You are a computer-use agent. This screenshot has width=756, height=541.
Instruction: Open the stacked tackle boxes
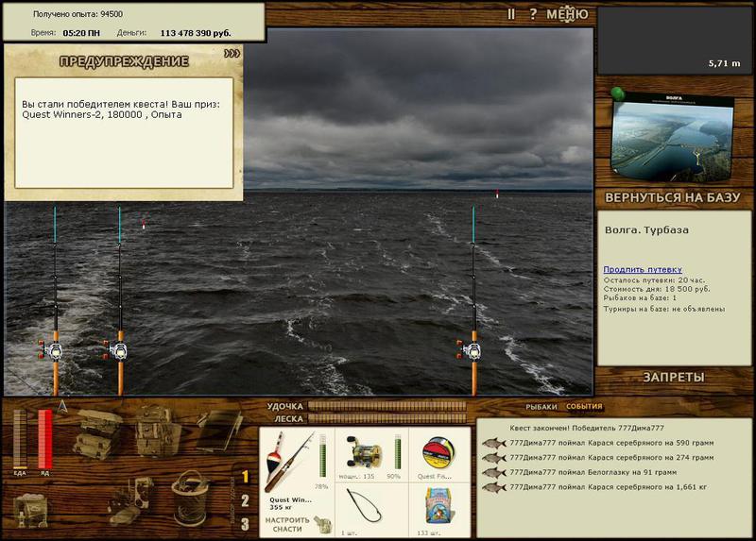point(96,433)
